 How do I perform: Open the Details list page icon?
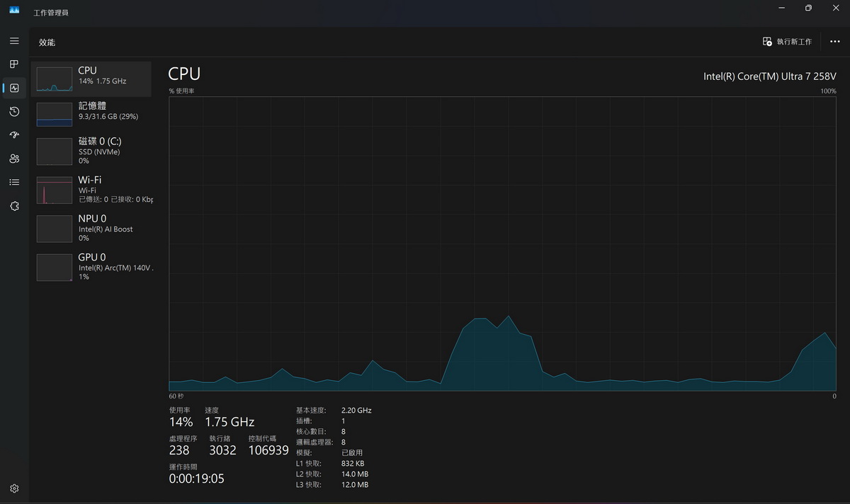point(14,182)
